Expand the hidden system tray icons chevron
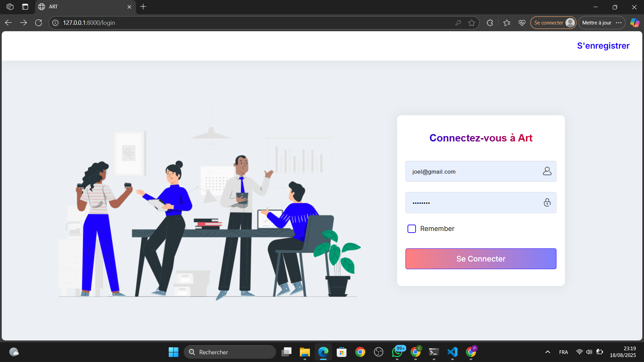The height and width of the screenshot is (362, 644). 547,352
